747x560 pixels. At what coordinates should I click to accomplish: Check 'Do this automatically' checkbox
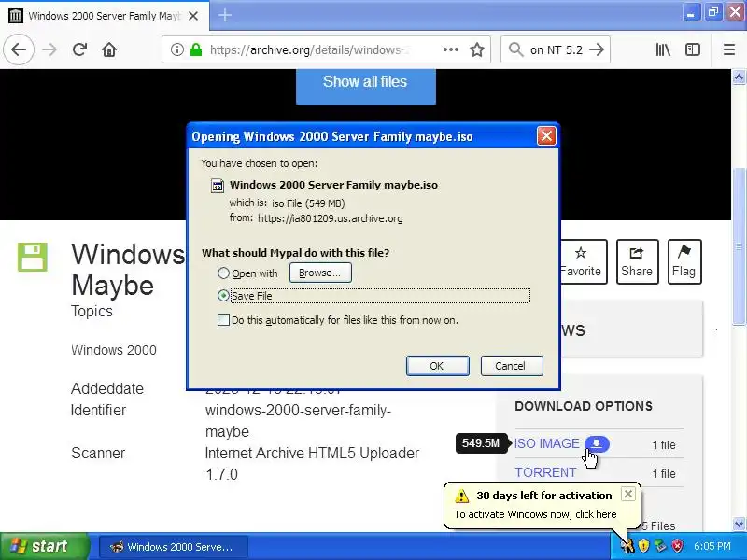(223, 319)
